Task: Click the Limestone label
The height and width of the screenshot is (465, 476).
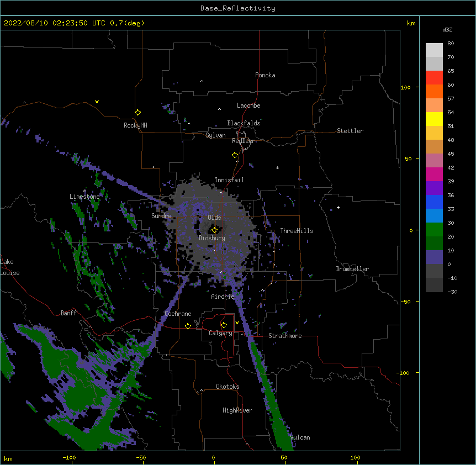Action: click(84, 197)
